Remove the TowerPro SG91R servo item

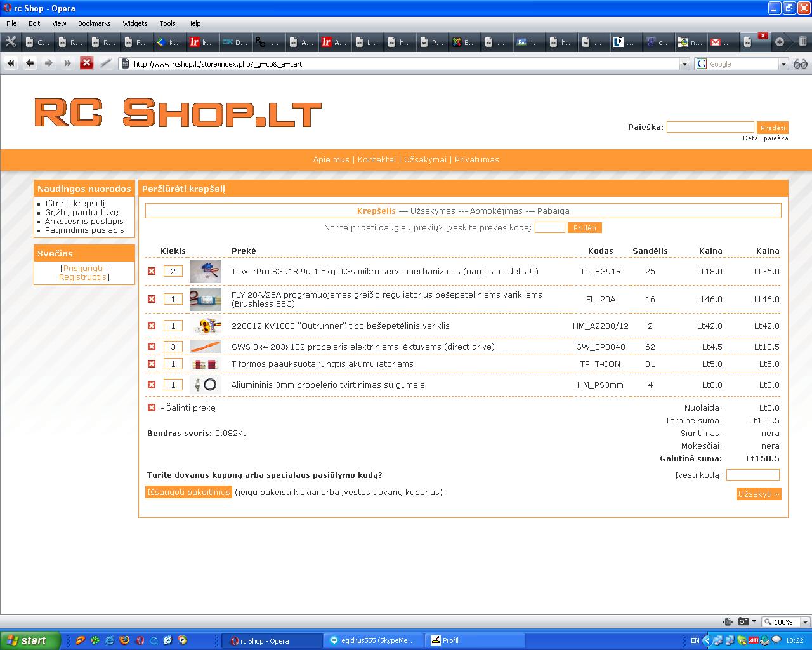152,271
